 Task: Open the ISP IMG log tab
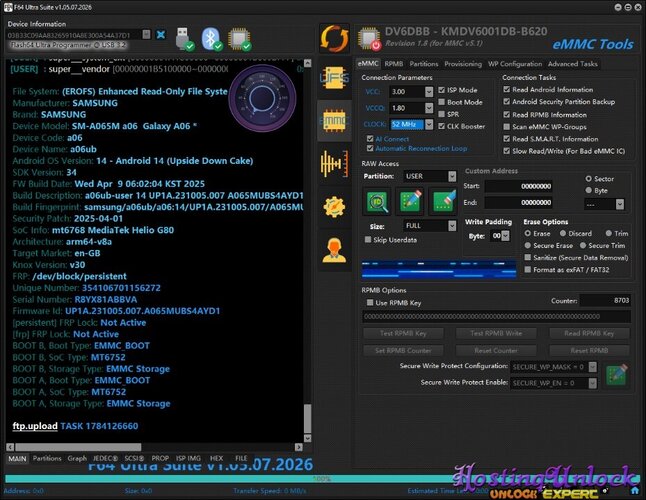point(188,458)
